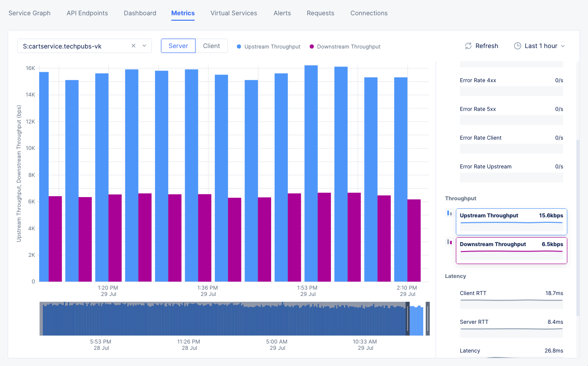Viewport: 588px width, 366px height.
Task: View the Connections tab
Action: pos(369,13)
